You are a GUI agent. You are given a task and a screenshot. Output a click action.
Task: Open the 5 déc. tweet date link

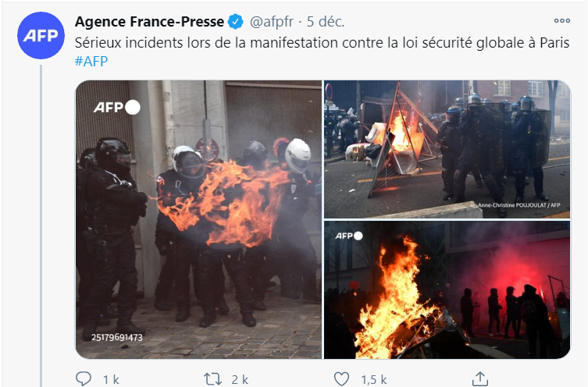point(326,22)
